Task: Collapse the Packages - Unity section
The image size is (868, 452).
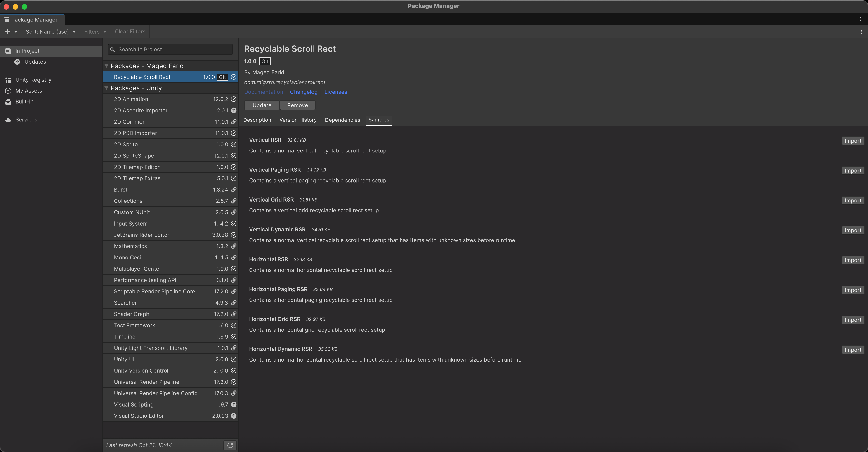Action: click(107, 88)
